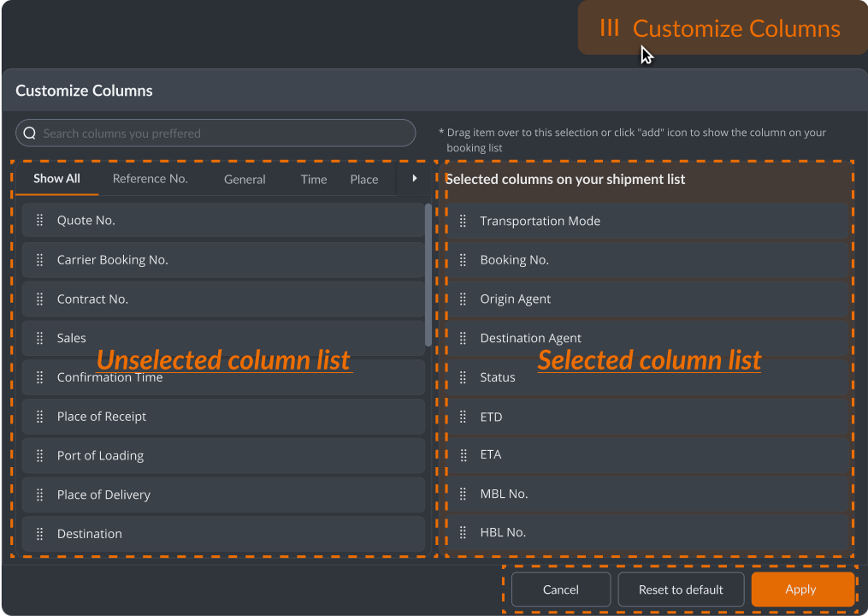Show the Place category tab

(364, 180)
